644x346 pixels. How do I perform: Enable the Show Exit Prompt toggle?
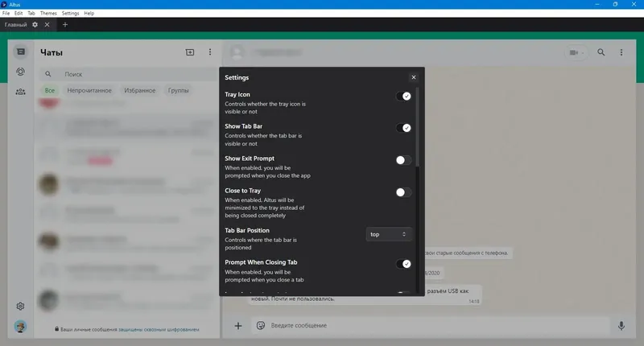[403, 160]
